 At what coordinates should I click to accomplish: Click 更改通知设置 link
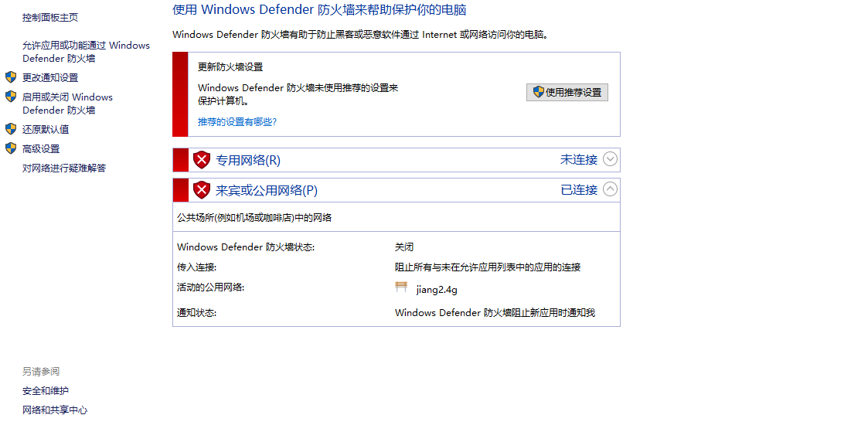(49, 77)
